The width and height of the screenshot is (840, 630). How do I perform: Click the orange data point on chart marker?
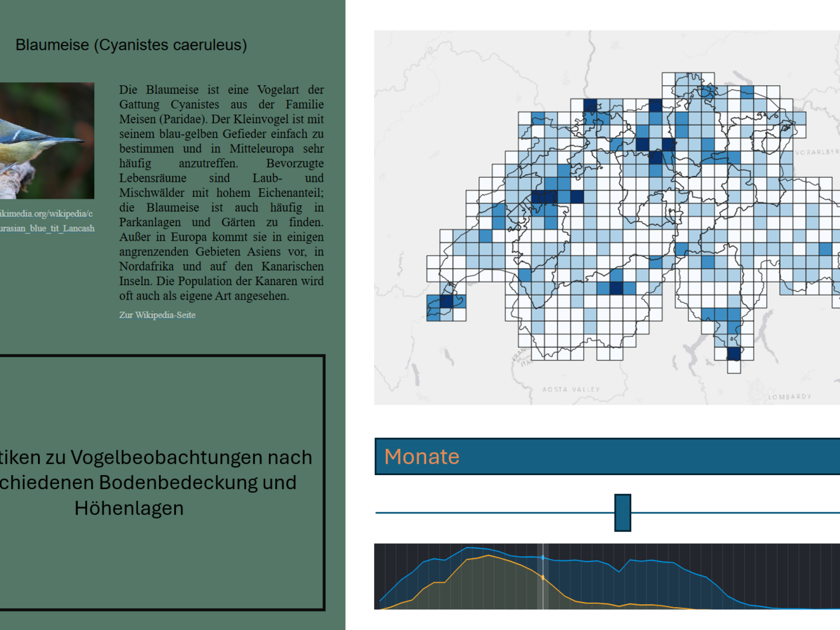(543, 577)
